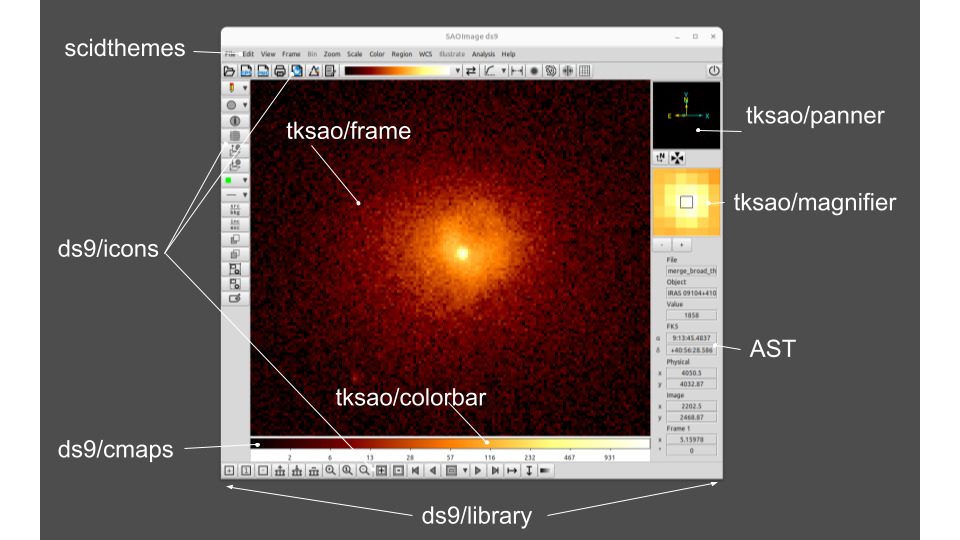
Task: Toggle the src/bkg region property button
Action: tap(235, 210)
